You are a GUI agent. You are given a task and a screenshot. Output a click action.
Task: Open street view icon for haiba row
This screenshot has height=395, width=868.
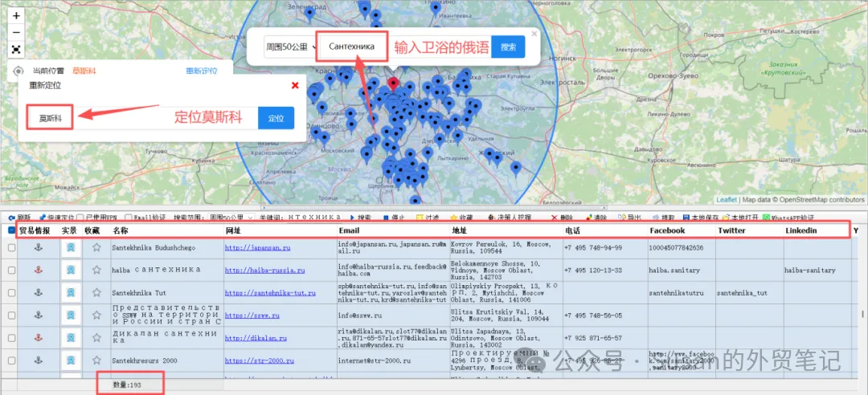(x=71, y=270)
